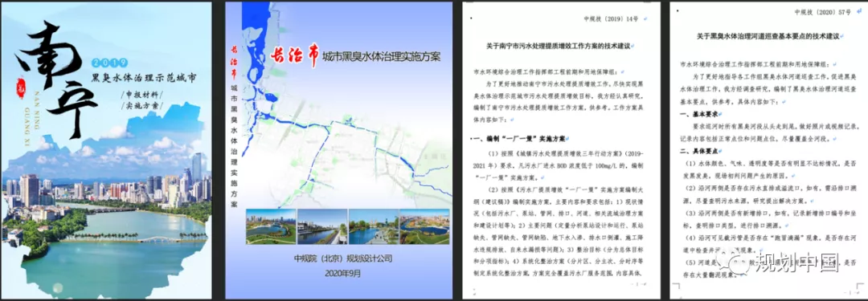Select the first small photo on 长治市 cover
Viewport: 868px width, 301px height.
(271, 226)
